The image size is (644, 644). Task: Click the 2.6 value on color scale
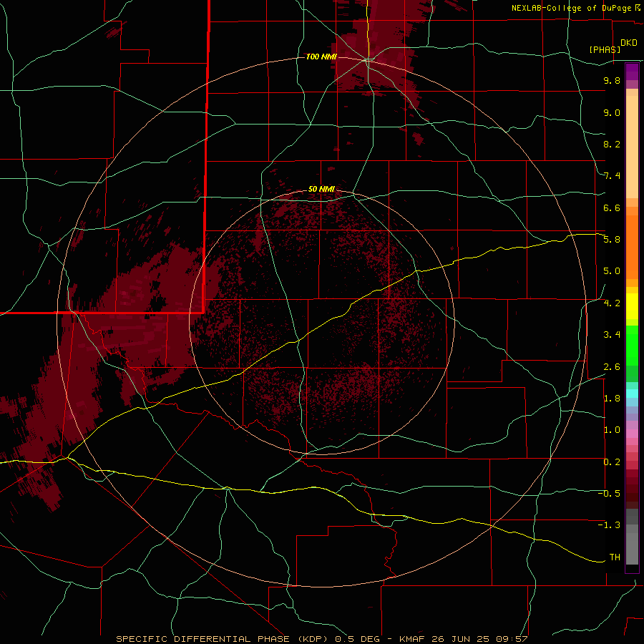612,367
